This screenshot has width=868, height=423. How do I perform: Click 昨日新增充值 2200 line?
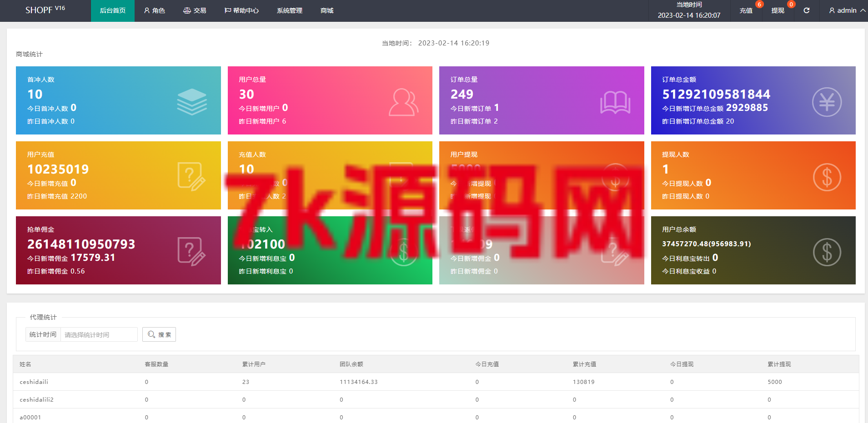click(57, 196)
